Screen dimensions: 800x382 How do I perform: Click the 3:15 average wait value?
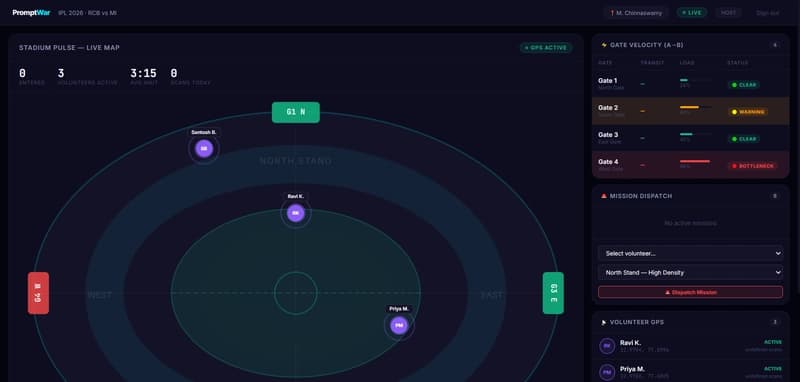143,73
